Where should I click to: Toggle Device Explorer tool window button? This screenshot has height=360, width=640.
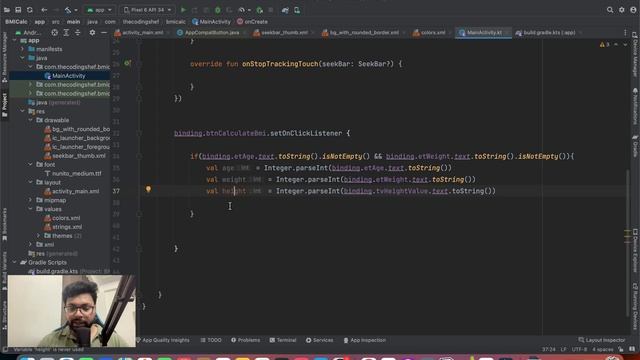635,250
